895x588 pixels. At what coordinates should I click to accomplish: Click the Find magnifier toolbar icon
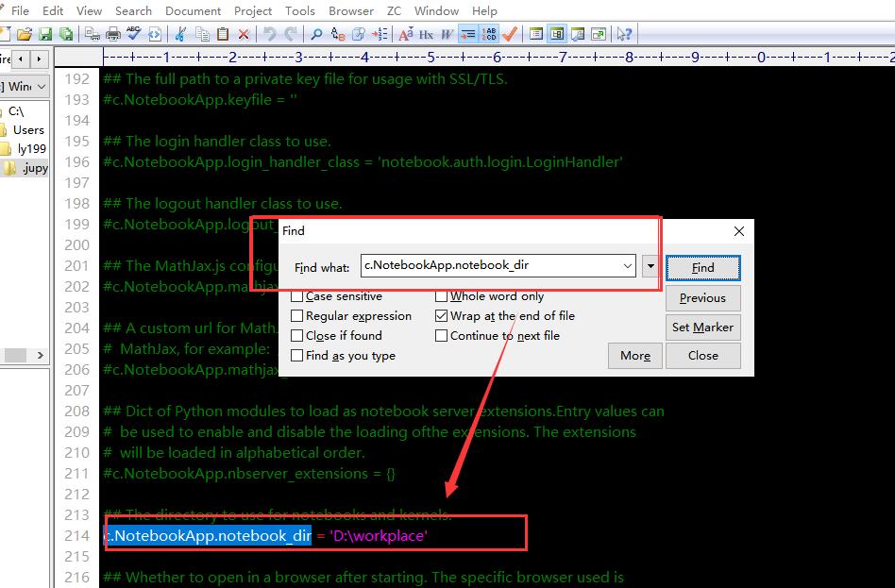coord(316,34)
